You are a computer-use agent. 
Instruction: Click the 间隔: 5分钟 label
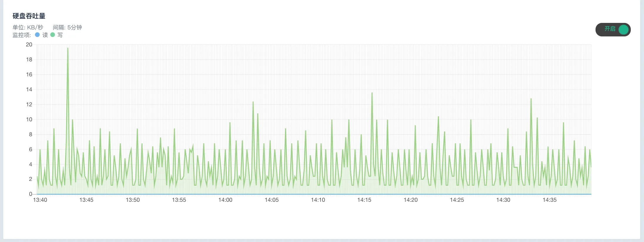[x=67, y=27]
